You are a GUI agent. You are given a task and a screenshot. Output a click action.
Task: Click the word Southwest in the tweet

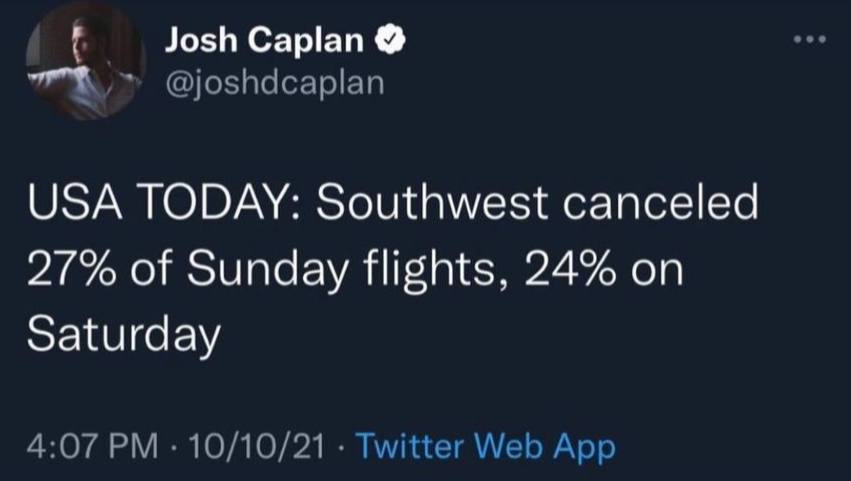pos(433,201)
